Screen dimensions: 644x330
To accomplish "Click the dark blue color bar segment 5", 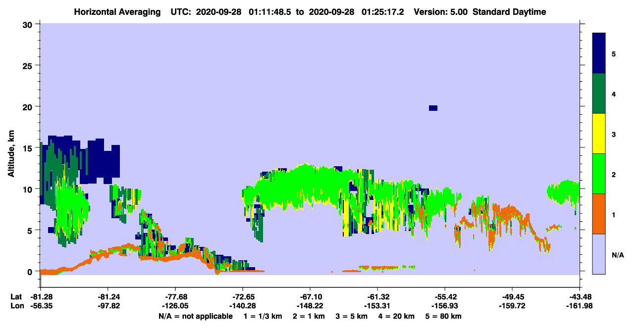I will click(599, 53).
